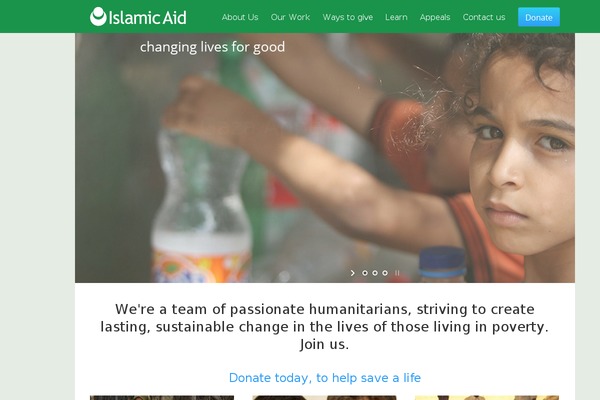Viewport: 600px width, 400px height.
Task: Click the blue Donate button
Action: 539,17
